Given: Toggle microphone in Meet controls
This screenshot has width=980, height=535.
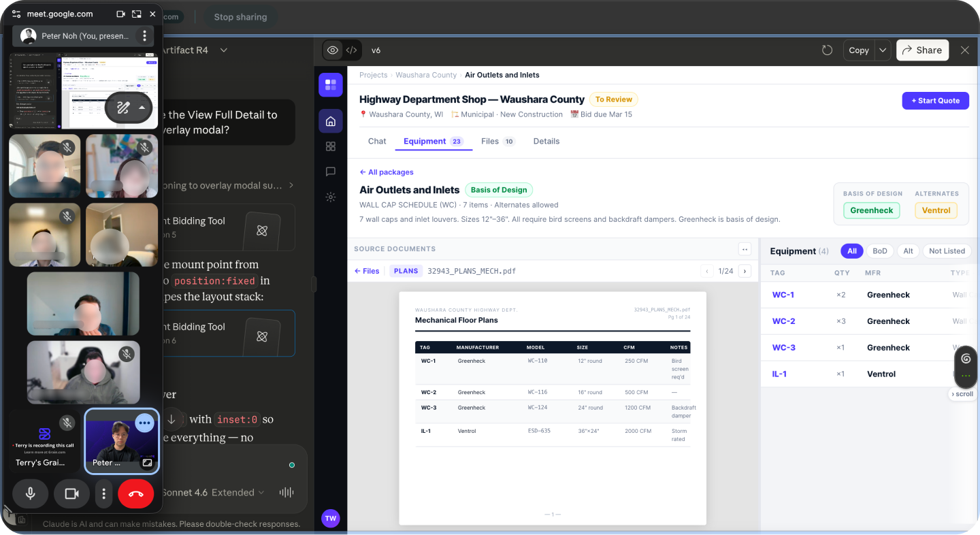Looking at the screenshot, I should click(30, 493).
